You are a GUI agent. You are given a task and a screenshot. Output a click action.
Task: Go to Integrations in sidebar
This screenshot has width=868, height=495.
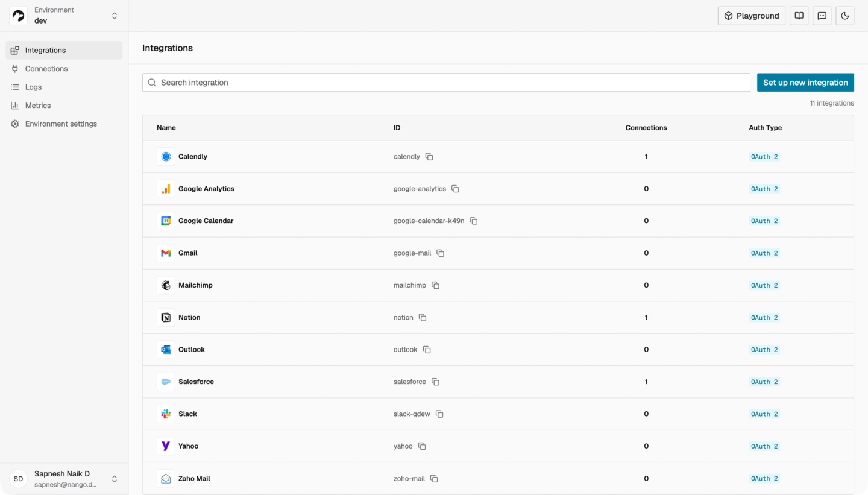point(64,51)
